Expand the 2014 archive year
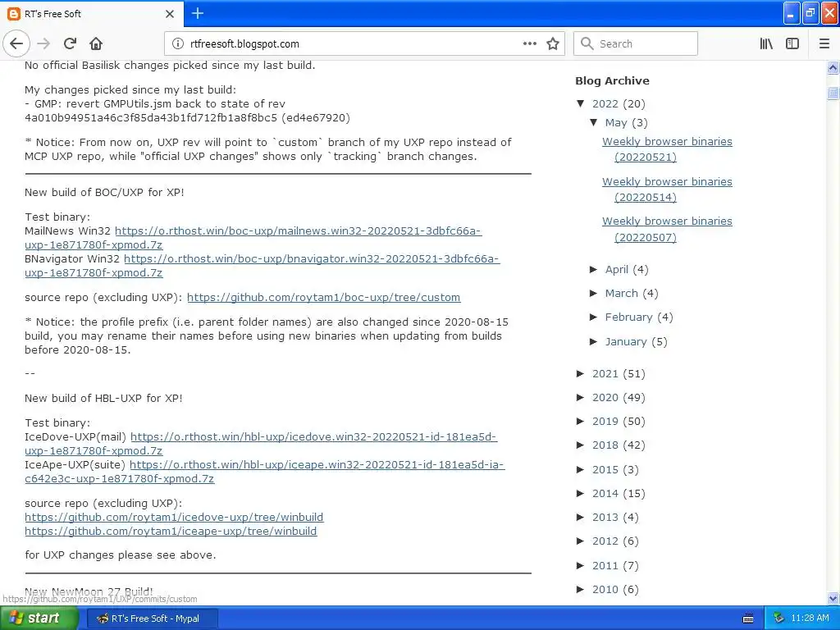The image size is (840, 630). tap(581, 493)
